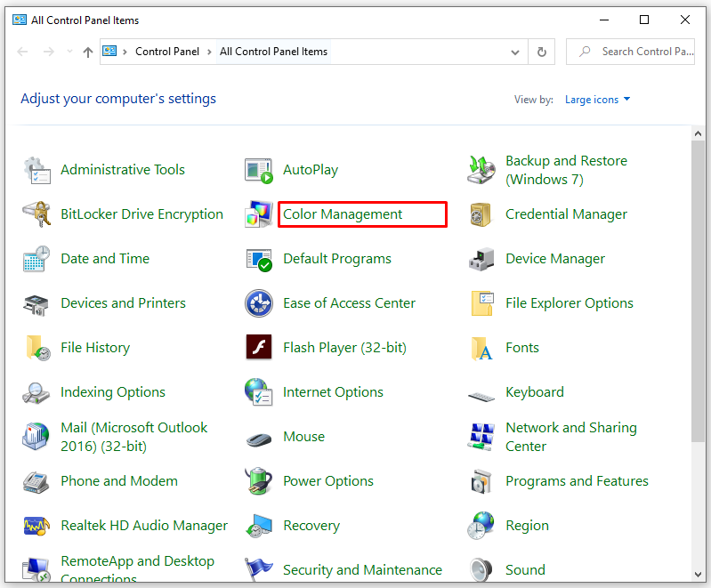This screenshot has width=711, height=588.
Task: Select the All Control Panel Items breadcrumb
Action: coord(273,52)
